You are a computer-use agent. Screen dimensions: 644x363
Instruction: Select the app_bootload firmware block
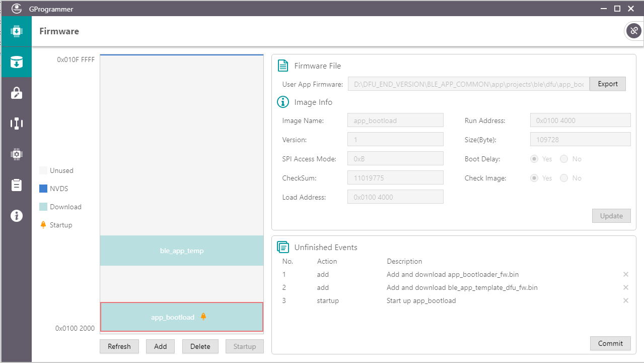182,317
